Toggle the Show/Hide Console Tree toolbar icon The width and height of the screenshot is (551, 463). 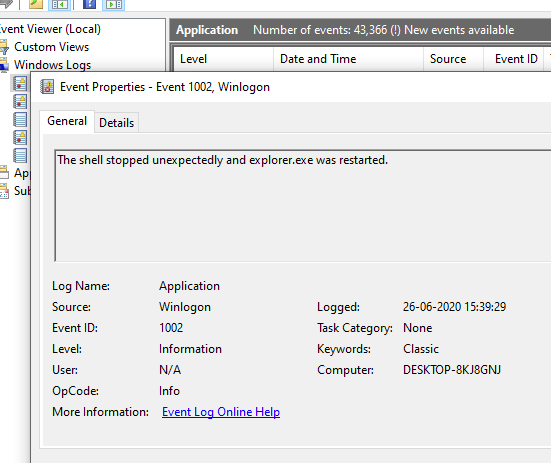click(59, 4)
